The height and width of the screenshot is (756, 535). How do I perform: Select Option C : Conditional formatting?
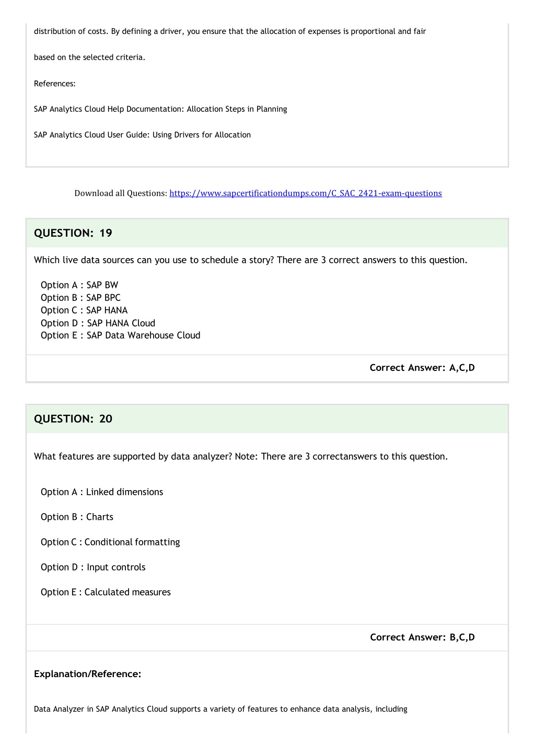click(x=110, y=542)
